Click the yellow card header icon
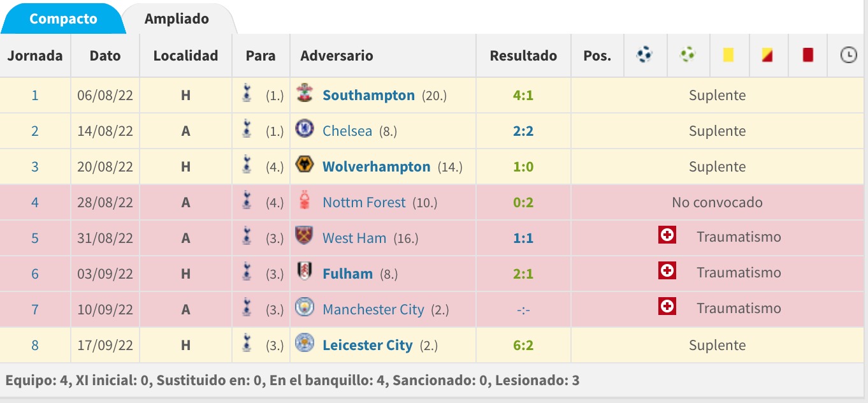This screenshot has width=868, height=403. point(728,55)
